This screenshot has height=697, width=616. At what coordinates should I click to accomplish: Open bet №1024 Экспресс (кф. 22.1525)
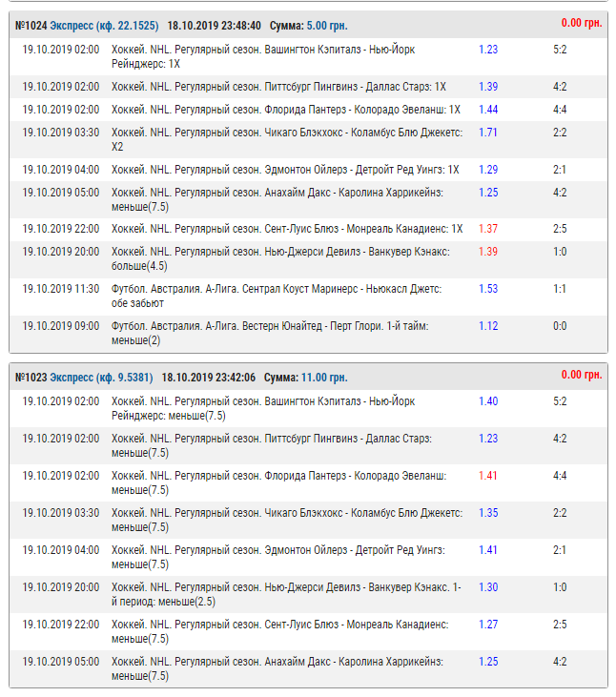[87, 26]
